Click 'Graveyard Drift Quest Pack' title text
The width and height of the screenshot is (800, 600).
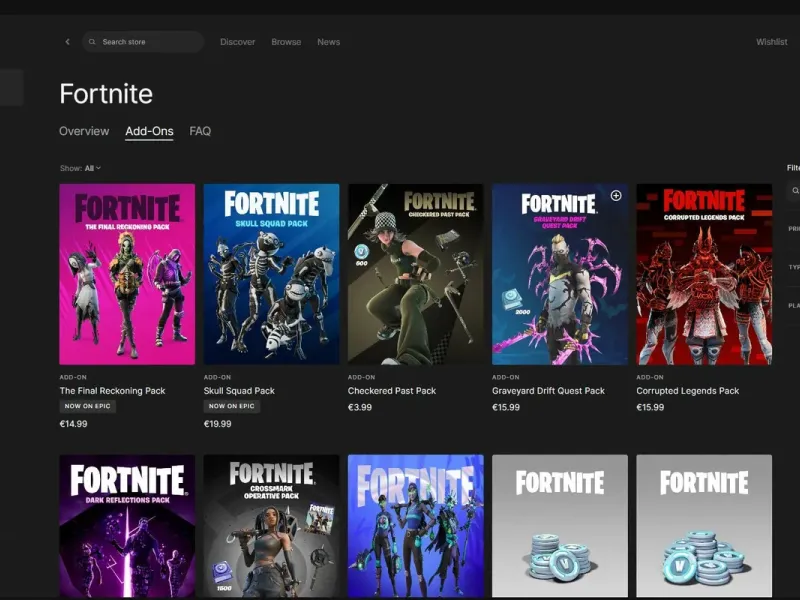[x=548, y=391]
